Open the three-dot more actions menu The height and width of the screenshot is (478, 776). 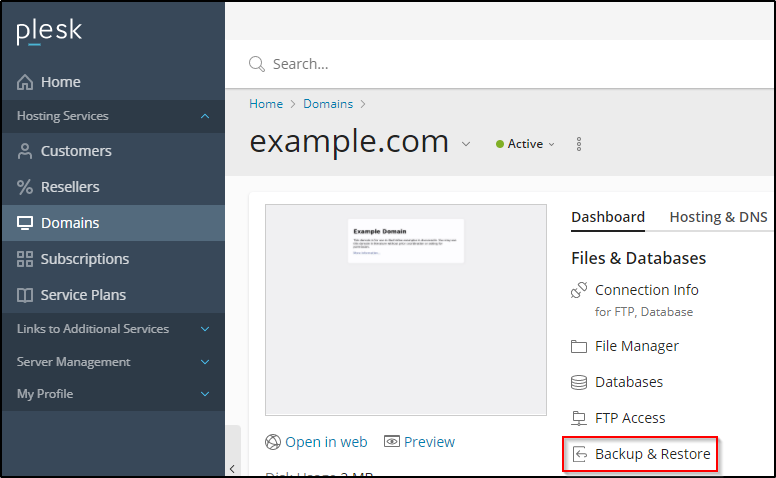[579, 144]
